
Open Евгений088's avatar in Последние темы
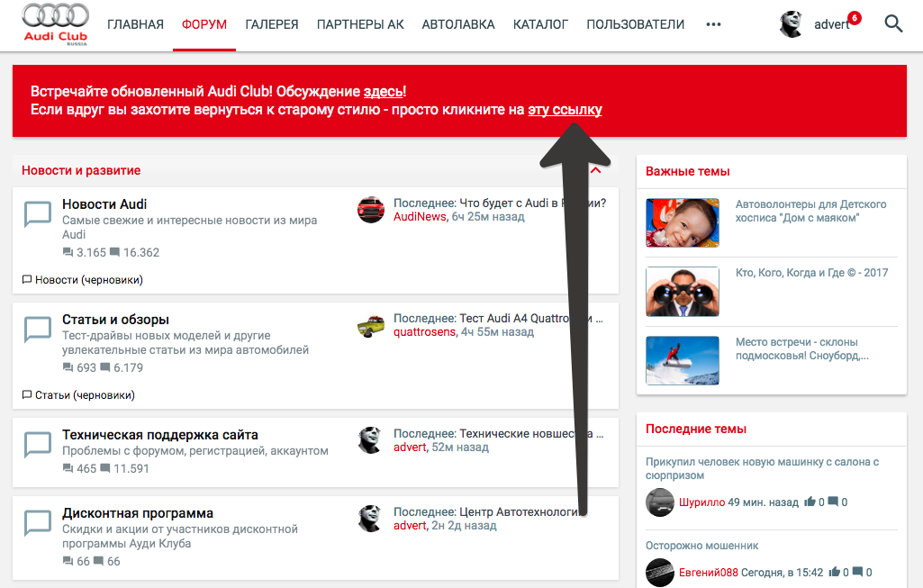click(x=660, y=572)
